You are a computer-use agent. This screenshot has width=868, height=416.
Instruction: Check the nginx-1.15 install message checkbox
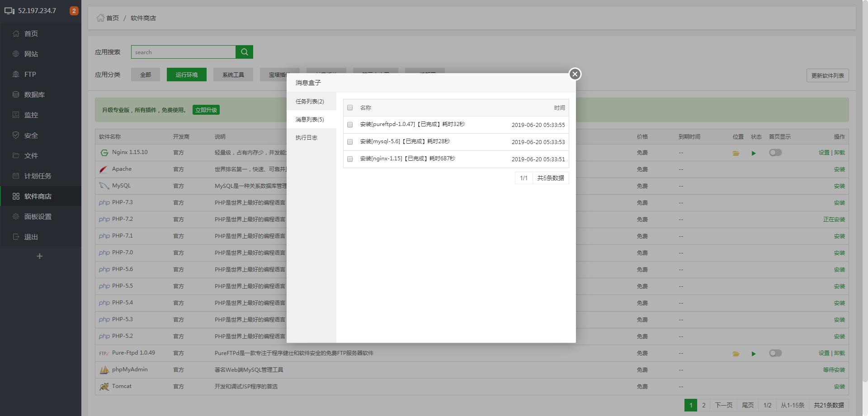click(350, 159)
